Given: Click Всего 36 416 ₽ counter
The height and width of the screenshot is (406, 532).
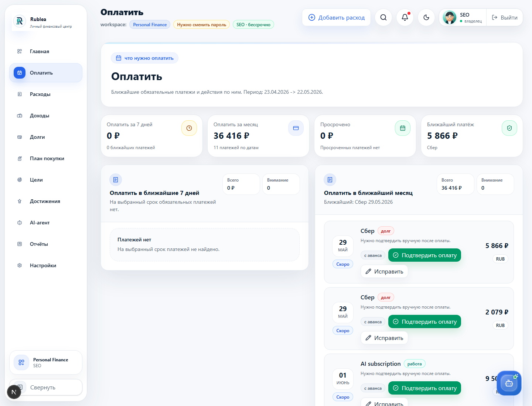Looking at the screenshot, I should tap(456, 184).
